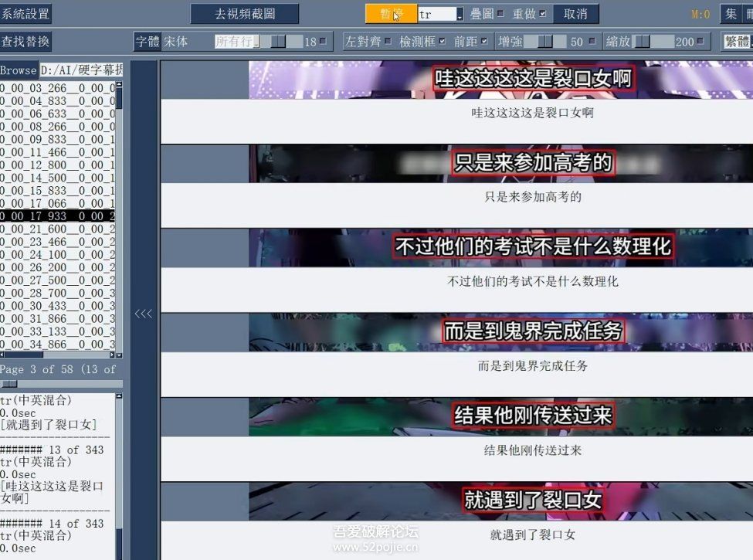Click the Browse button
The height and width of the screenshot is (560, 753).
[19, 70]
